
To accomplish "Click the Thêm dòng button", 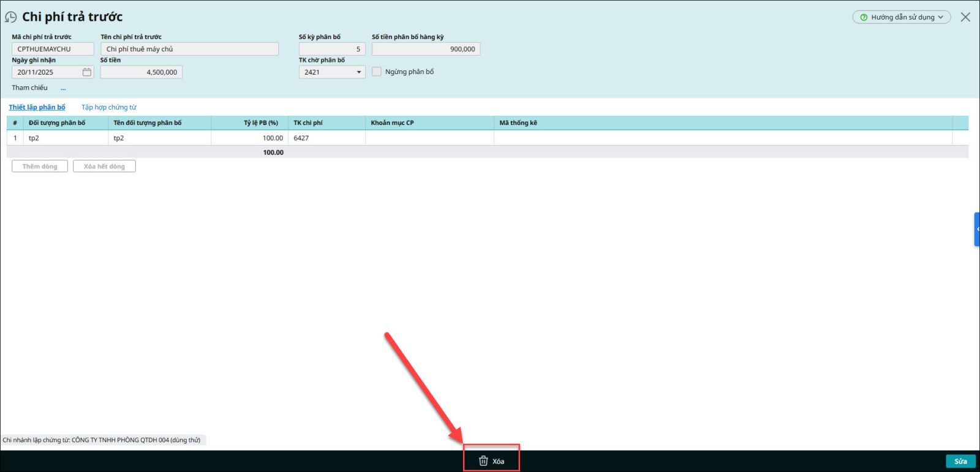I will [x=40, y=167].
